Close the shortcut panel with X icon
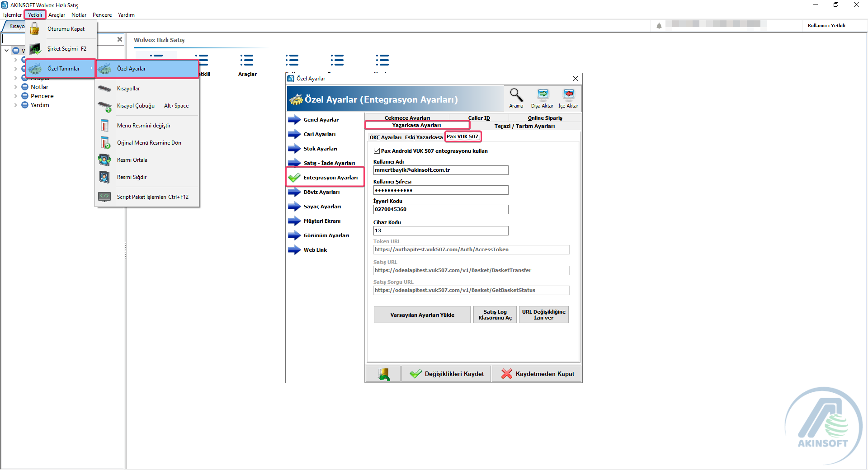868x470 pixels. click(x=120, y=39)
